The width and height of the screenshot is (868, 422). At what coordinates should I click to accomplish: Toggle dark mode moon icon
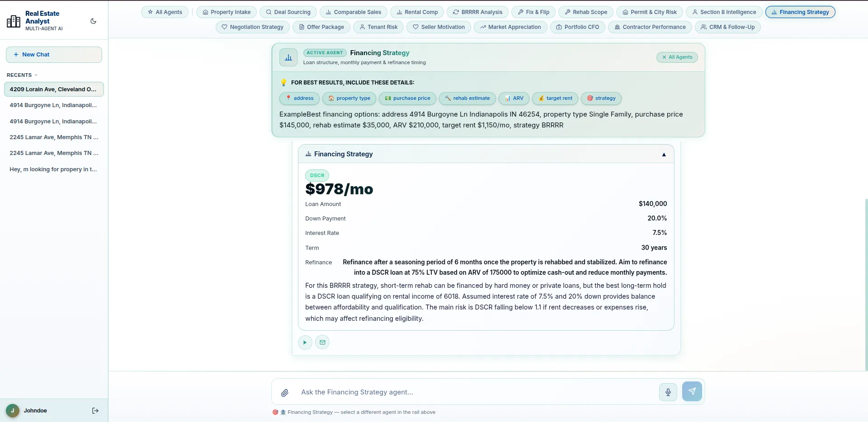(x=93, y=21)
